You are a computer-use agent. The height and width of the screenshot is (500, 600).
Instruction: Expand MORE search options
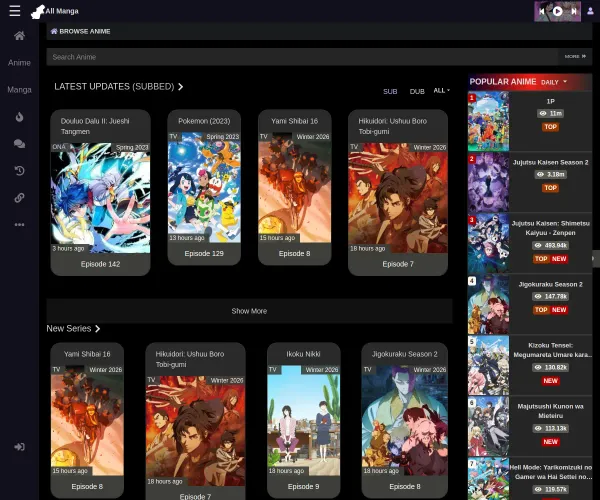[x=575, y=57]
